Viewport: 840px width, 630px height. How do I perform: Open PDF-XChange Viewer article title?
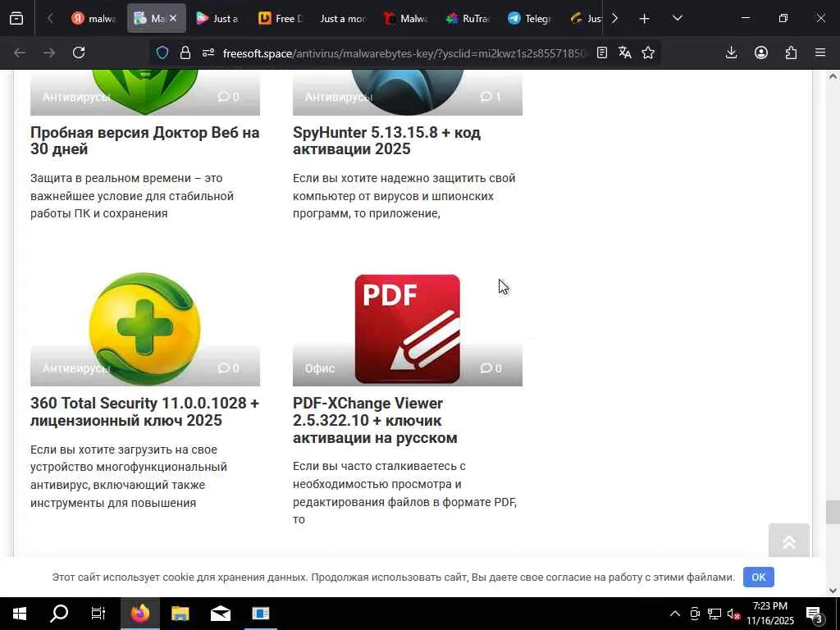(375, 421)
